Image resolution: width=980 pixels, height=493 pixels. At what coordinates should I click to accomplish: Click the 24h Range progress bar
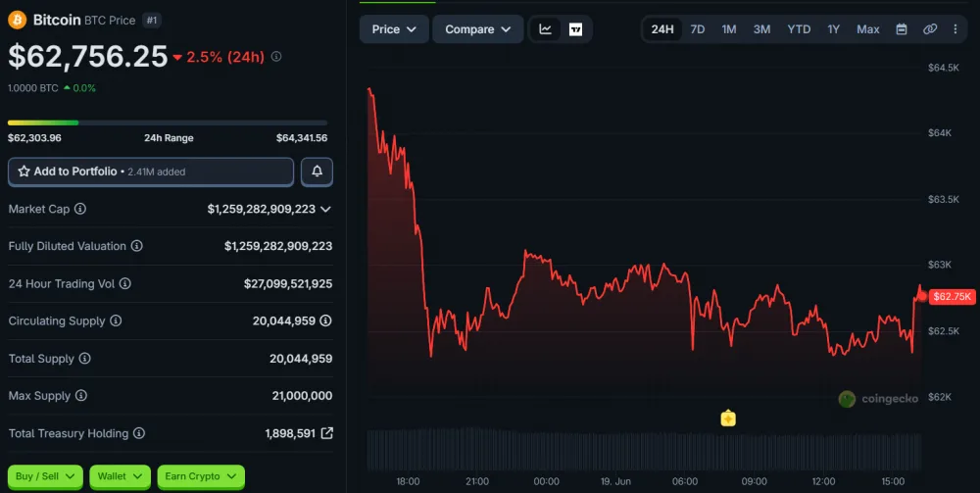(x=168, y=123)
